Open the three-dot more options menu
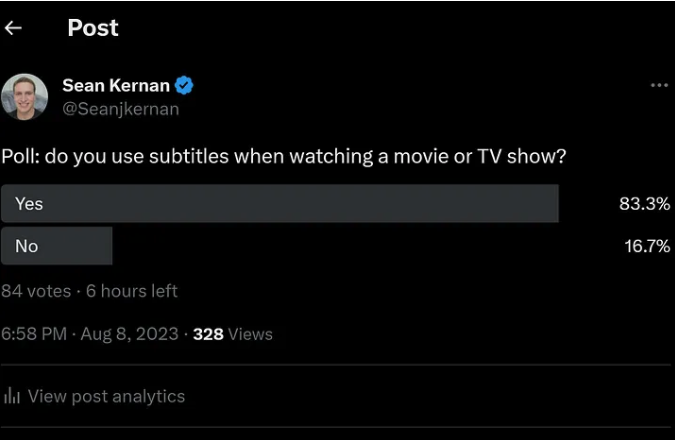Viewport: 675px width, 440px height. tap(659, 86)
